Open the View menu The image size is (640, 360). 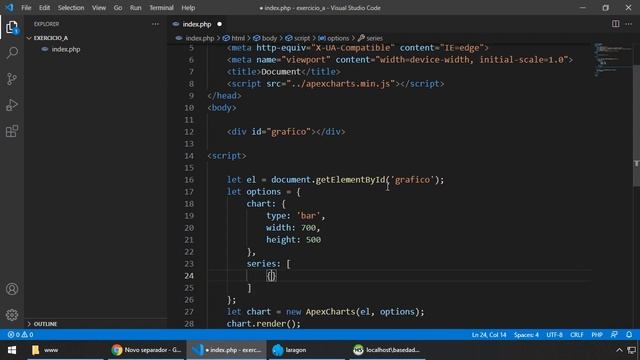98,8
